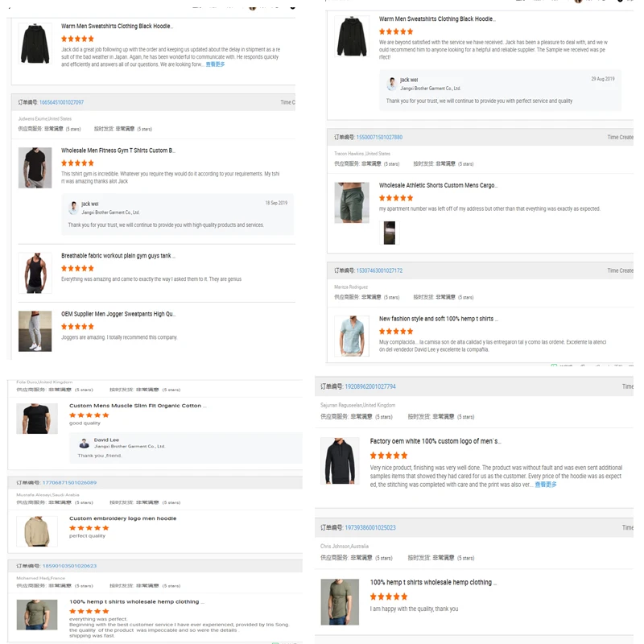Open the Custom embroidery logo men hoodie title
The image size is (644, 644).
122,518
